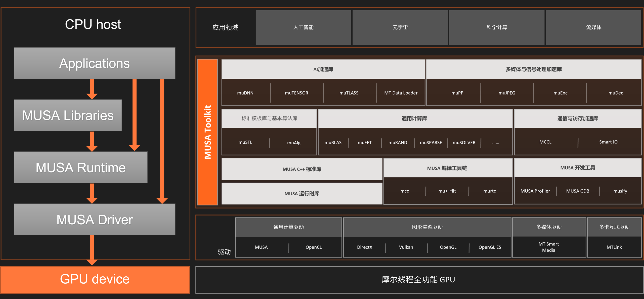Select the Smart IO block

point(609,142)
